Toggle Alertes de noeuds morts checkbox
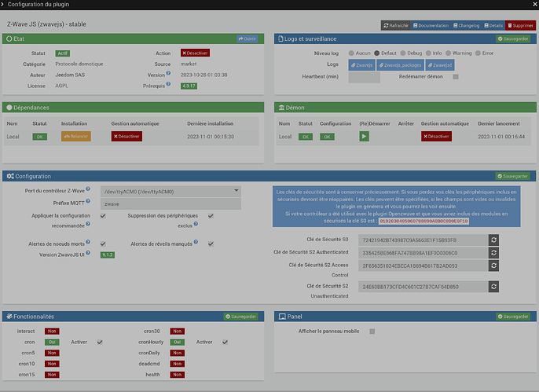539x392 pixels. [x=103, y=244]
